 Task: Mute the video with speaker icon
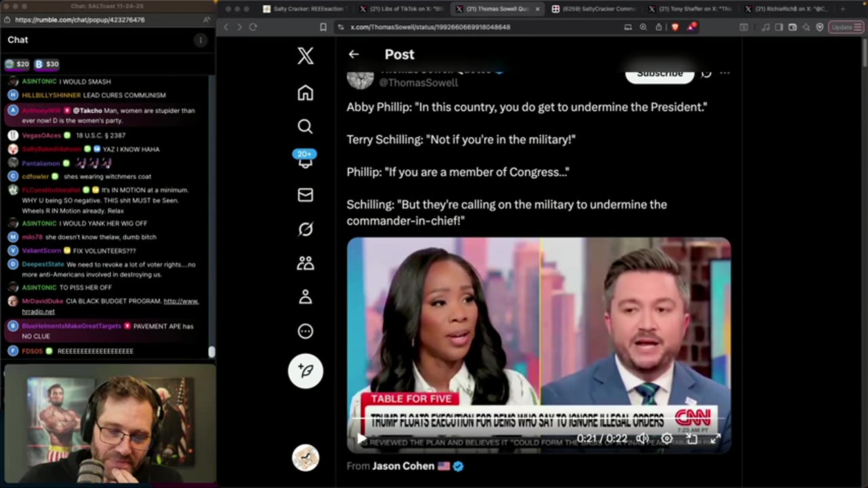[x=642, y=439]
